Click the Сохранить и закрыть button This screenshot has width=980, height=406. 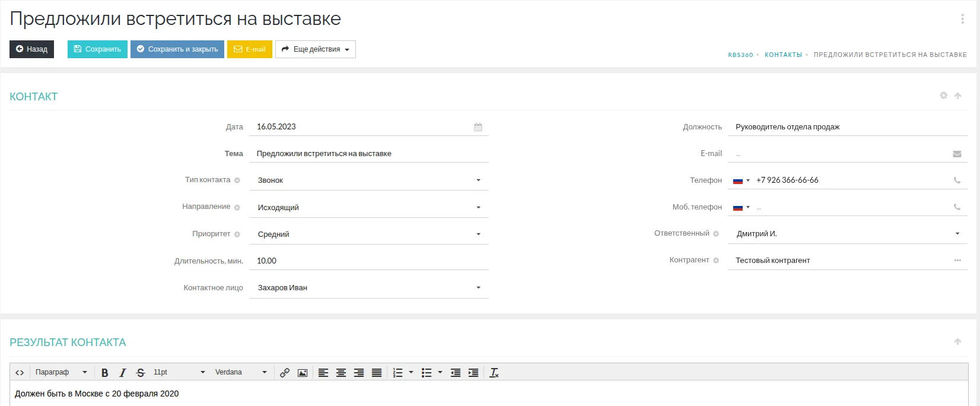tap(177, 49)
